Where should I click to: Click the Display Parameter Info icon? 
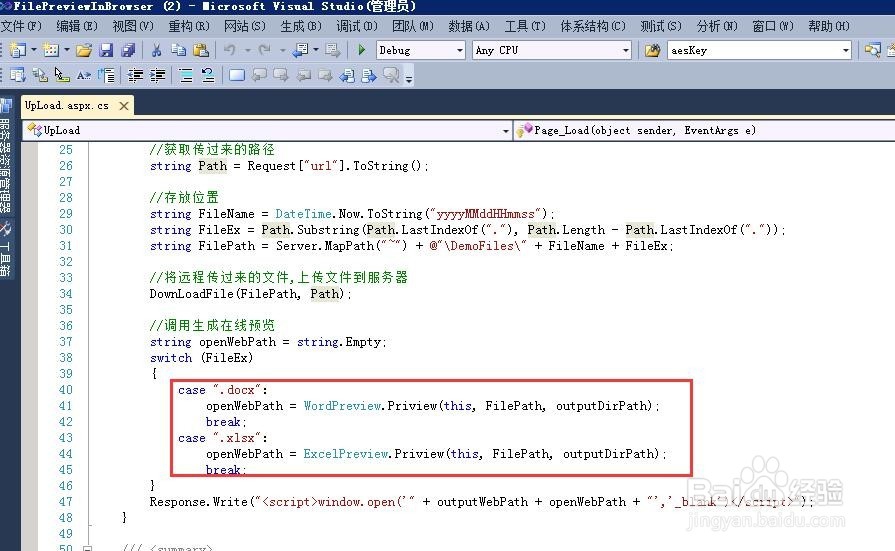40,75
